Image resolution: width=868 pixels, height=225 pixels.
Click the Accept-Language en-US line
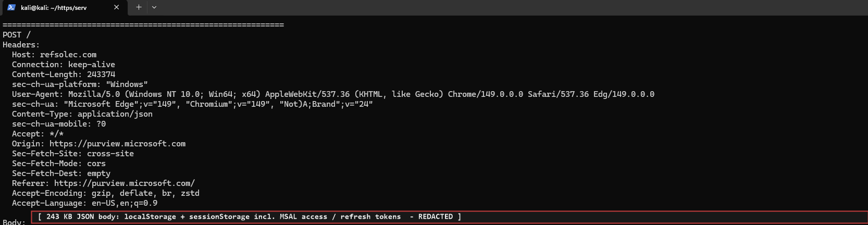85,203
